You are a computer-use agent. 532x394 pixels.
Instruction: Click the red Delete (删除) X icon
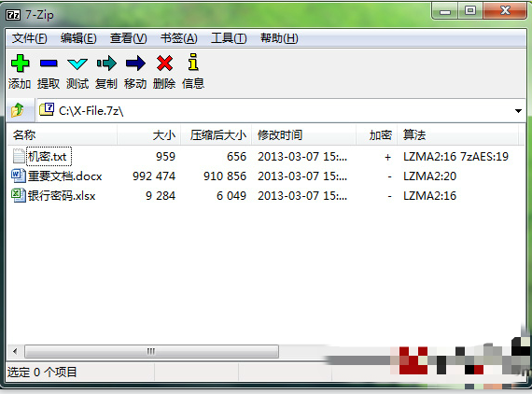[x=164, y=63]
